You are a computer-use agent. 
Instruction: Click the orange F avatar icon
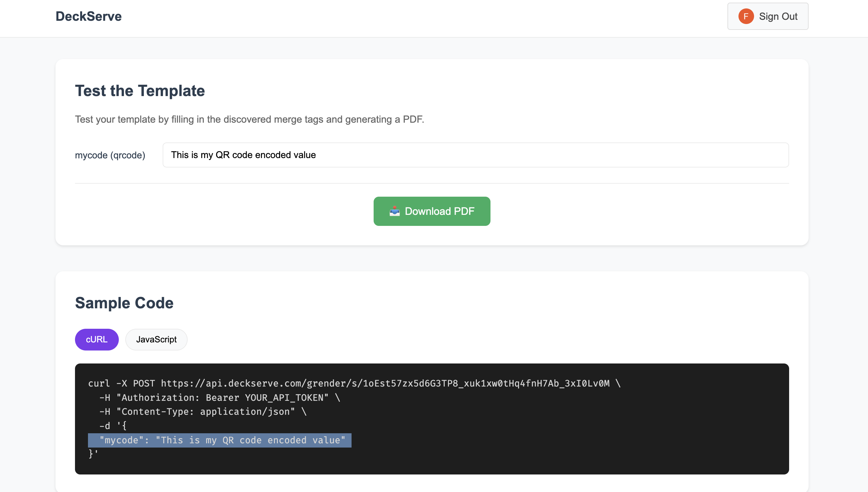(x=746, y=16)
